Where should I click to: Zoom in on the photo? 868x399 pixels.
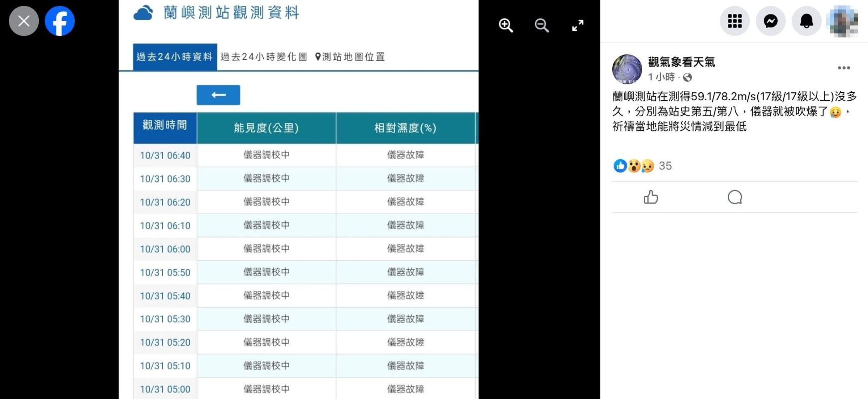tap(506, 25)
